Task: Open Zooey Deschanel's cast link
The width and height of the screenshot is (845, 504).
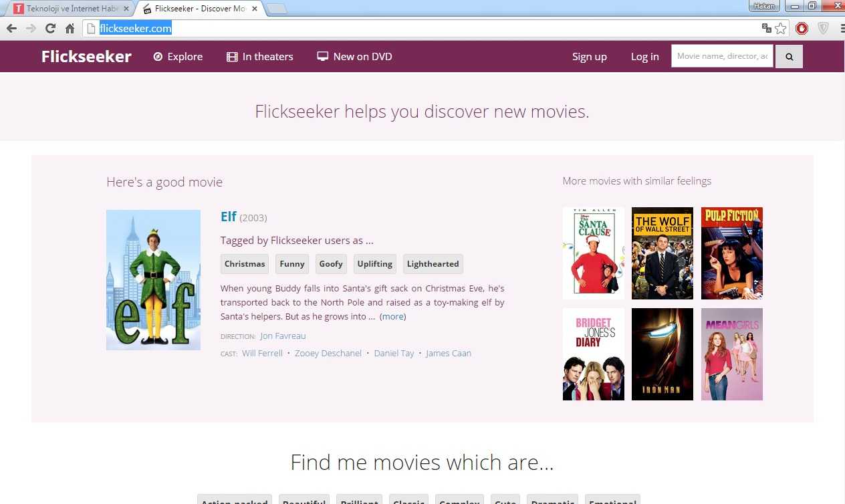Action: pyautogui.click(x=328, y=354)
